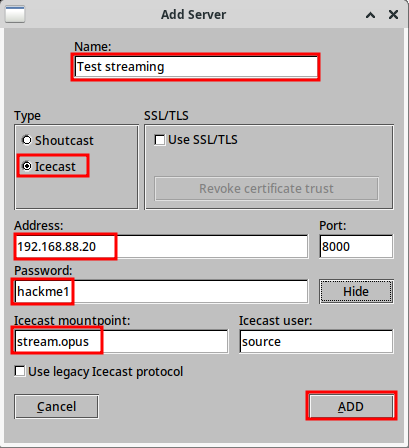Viewport: 409px width, 448px height.
Task: Focus the Icecast user field
Action: click(316, 342)
